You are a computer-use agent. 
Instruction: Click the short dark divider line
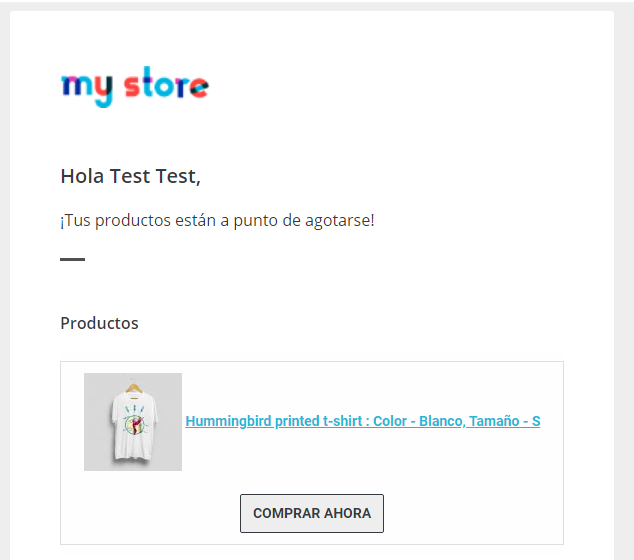72,259
